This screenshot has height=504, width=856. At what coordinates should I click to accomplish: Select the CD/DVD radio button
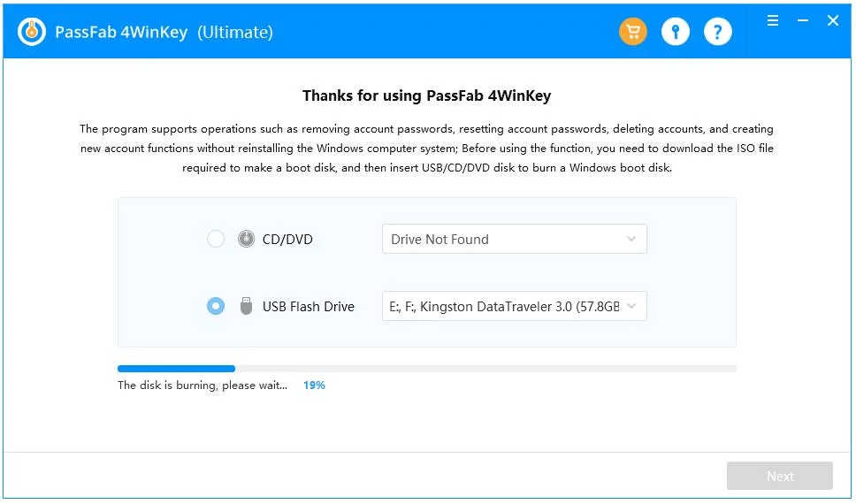point(216,239)
